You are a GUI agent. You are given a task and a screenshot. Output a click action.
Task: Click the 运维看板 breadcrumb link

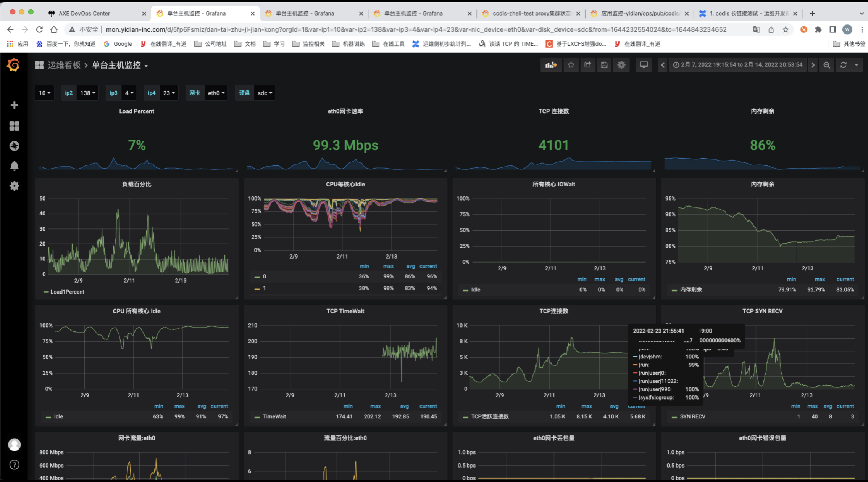click(x=64, y=65)
